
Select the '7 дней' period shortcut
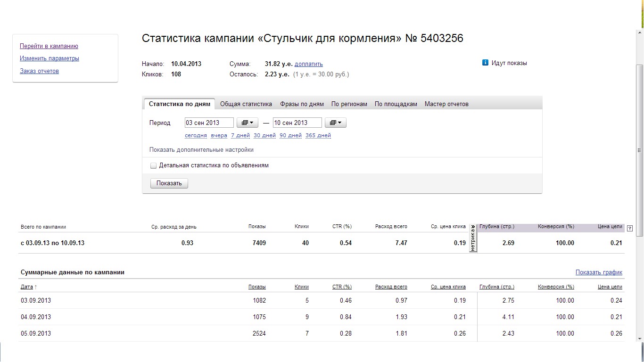[240, 136]
